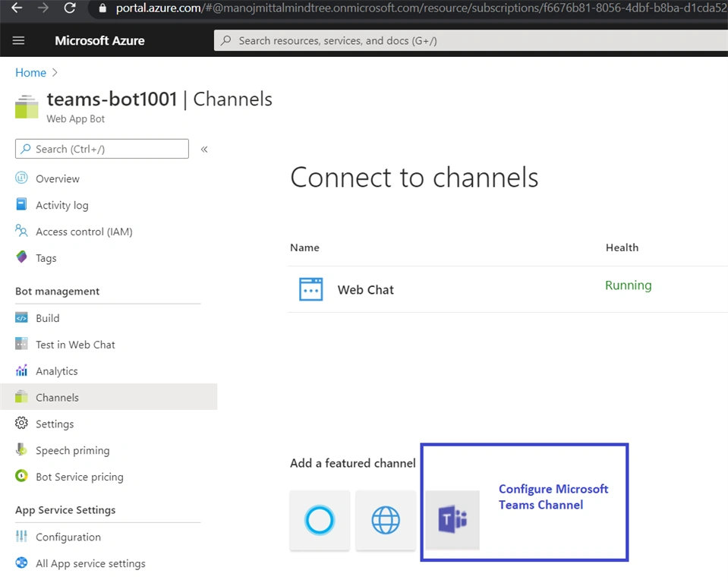Focus the sidebar Search (Ctrl+/) field
This screenshot has height=583, width=728.
click(x=102, y=149)
